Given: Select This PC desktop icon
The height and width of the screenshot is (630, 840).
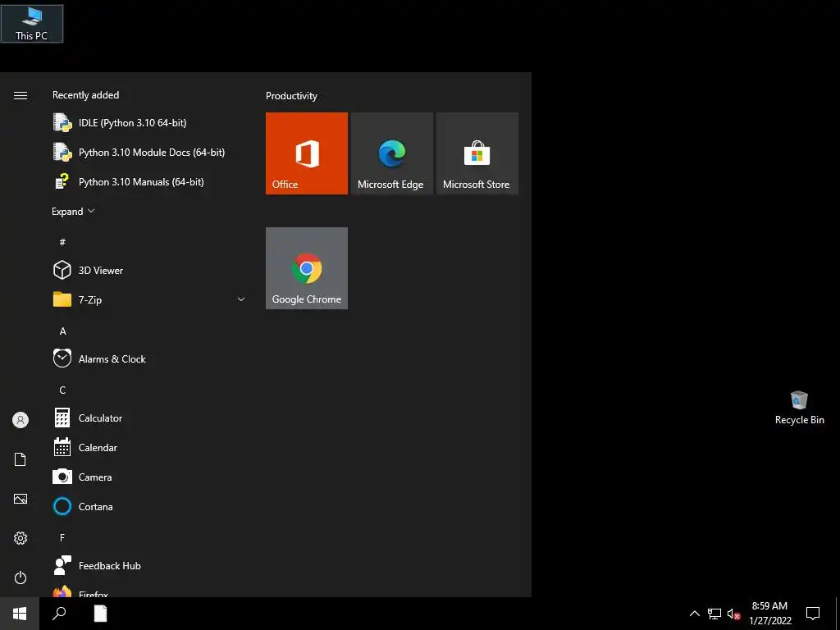Looking at the screenshot, I should pyautogui.click(x=32, y=24).
